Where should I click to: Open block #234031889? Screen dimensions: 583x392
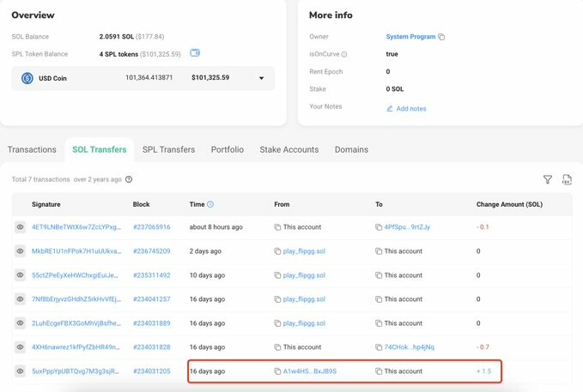(x=152, y=323)
